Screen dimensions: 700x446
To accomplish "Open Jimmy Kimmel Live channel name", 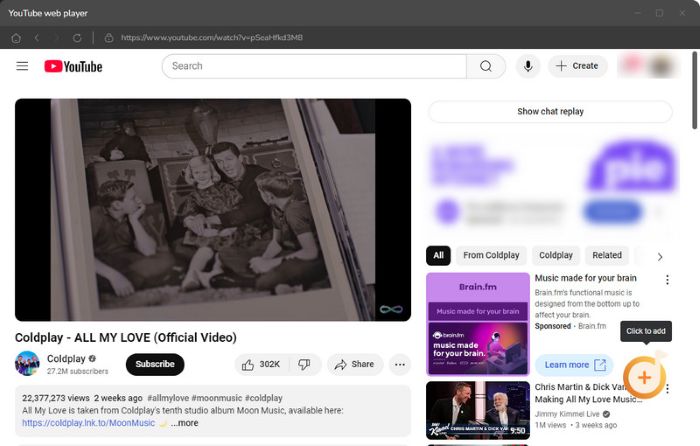I will (x=567, y=414).
